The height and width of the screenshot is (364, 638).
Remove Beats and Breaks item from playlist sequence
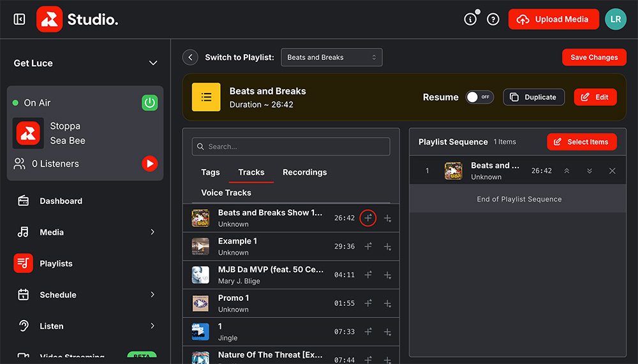[x=612, y=171]
